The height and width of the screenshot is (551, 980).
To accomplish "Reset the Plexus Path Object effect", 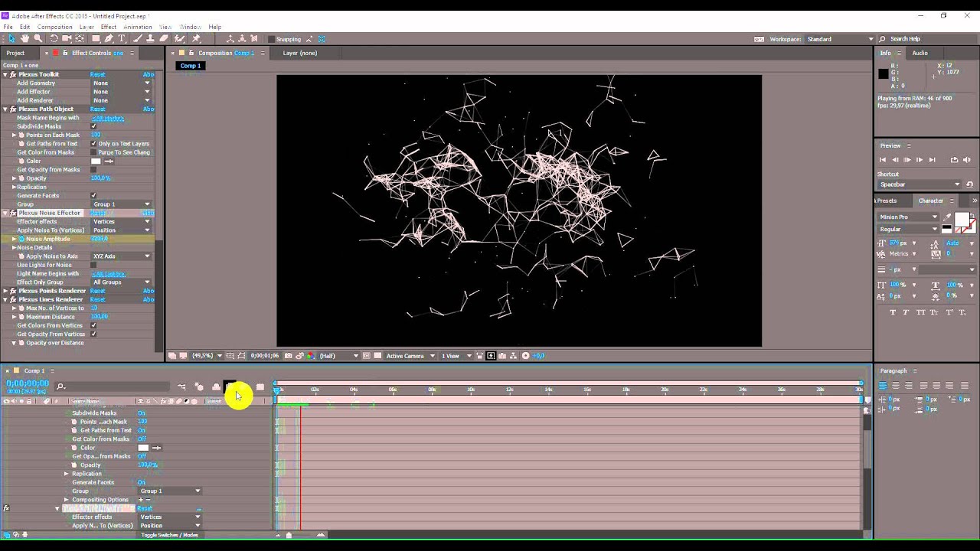I will tap(97, 109).
